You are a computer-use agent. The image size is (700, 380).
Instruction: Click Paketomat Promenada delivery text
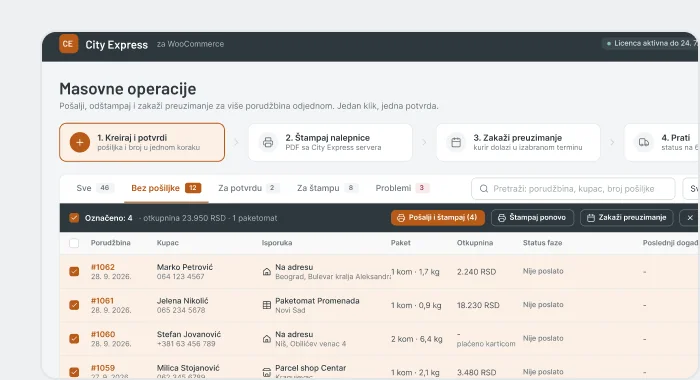pos(317,301)
